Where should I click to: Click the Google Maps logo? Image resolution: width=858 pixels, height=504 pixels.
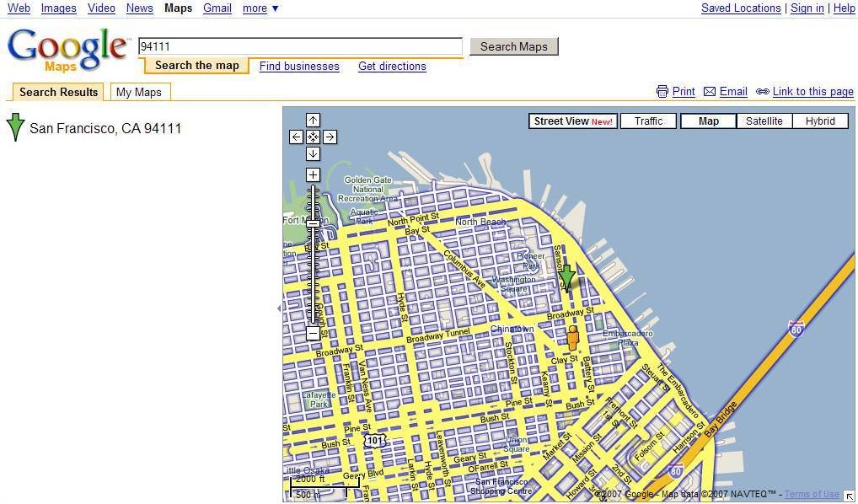coord(68,51)
